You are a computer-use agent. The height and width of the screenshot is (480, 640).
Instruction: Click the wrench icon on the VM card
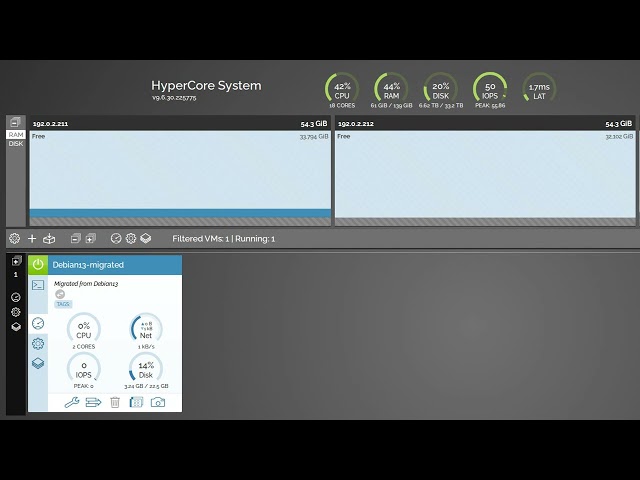72,402
